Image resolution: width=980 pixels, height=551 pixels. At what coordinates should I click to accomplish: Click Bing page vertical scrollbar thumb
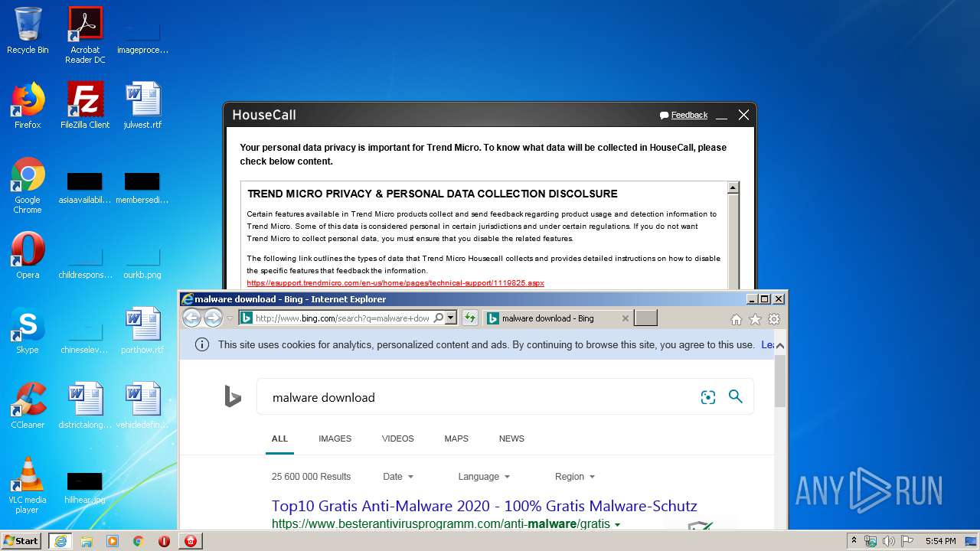point(780,380)
